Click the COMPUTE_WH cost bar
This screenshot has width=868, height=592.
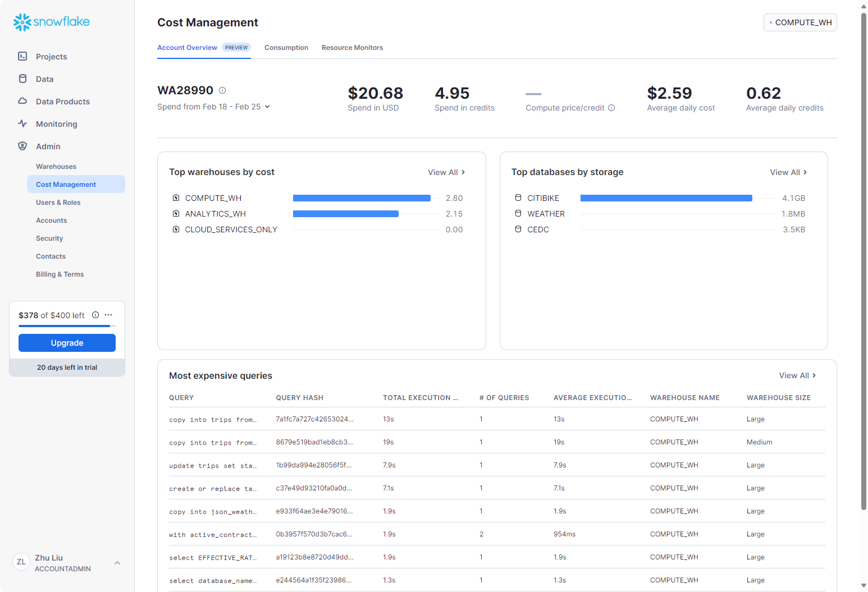(362, 198)
